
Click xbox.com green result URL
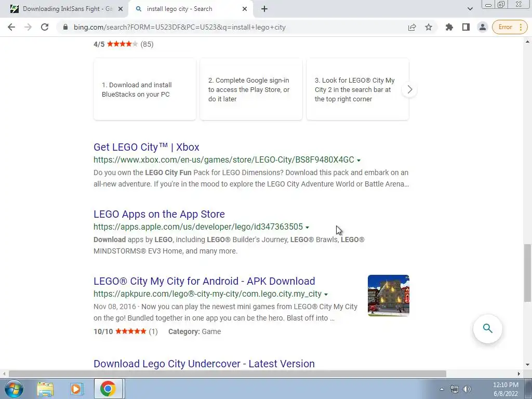point(224,160)
